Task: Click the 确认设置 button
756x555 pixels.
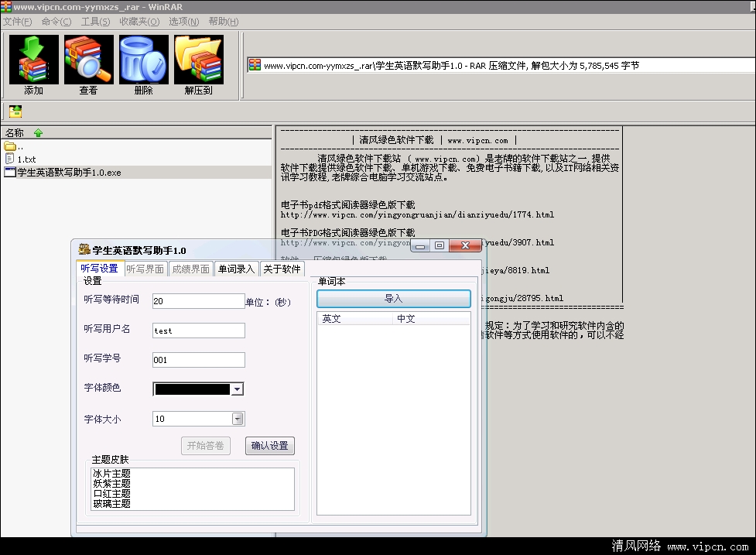Action: pyautogui.click(x=270, y=446)
